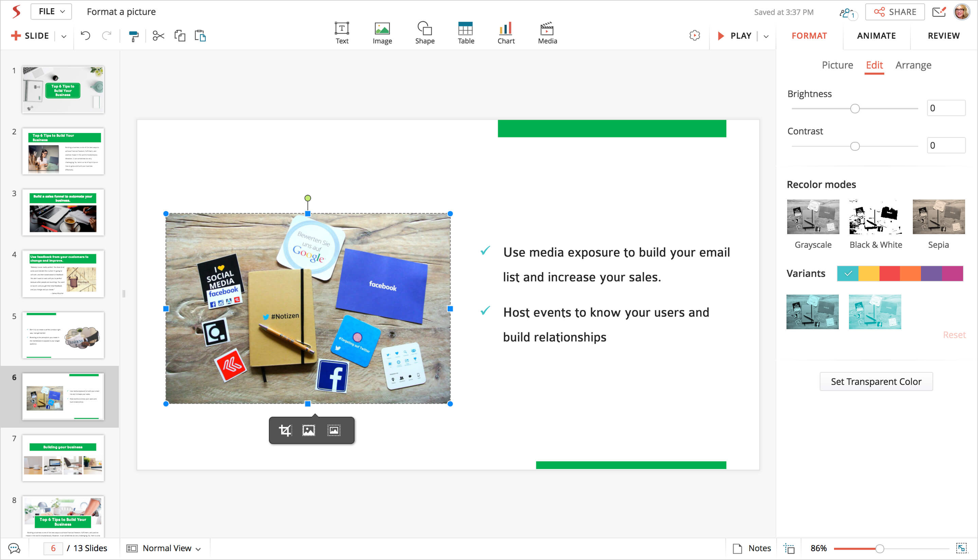Expand the arrow next to PLAY
Screen dimensions: 978x560
pyautogui.click(x=766, y=36)
